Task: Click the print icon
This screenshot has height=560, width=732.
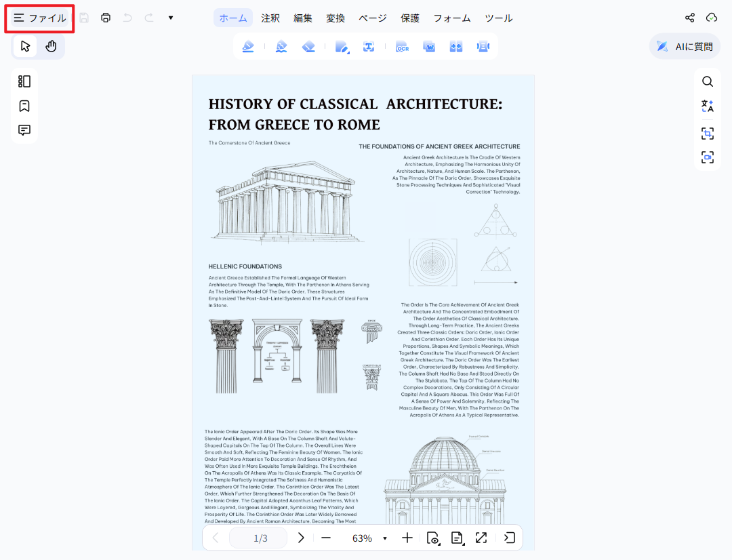Action: coord(106,18)
